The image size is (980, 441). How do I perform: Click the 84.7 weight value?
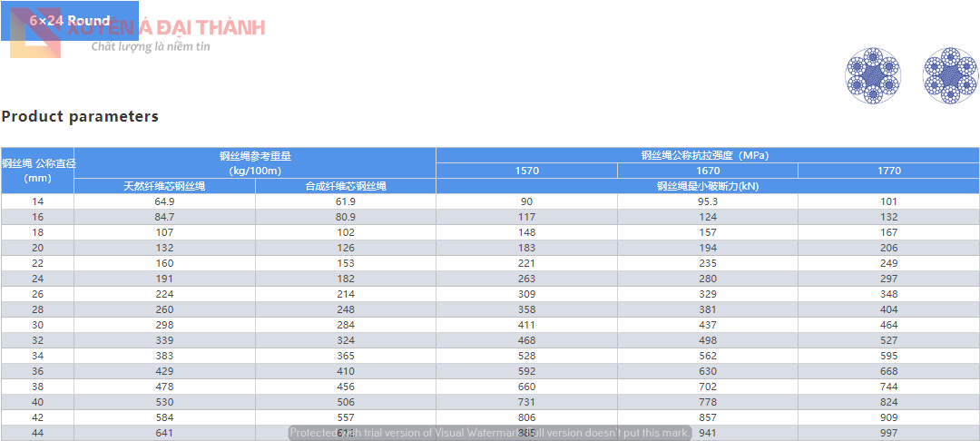[165, 217]
